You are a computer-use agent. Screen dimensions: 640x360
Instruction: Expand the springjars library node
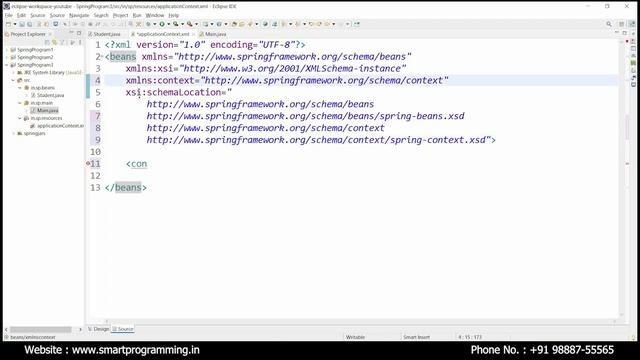pyautogui.click(x=13, y=133)
